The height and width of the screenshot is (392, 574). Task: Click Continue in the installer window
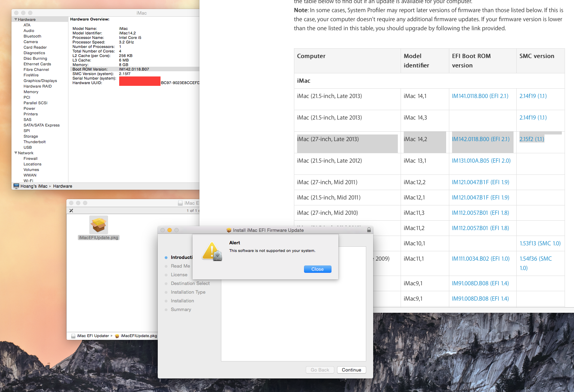click(352, 370)
